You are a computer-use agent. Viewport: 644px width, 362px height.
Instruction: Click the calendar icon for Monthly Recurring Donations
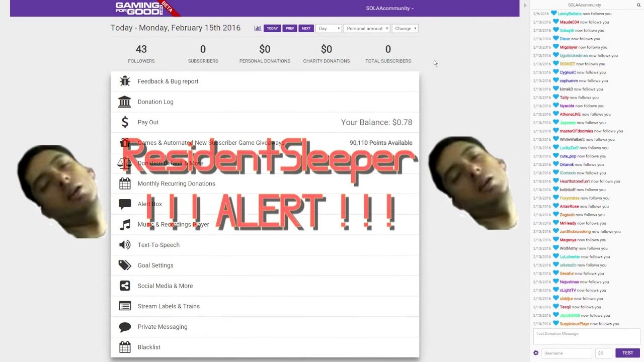click(125, 184)
